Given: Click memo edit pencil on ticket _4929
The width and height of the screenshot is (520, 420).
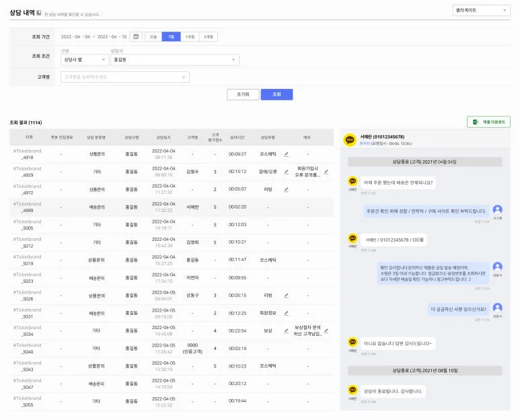Looking at the screenshot, I should click(326, 172).
